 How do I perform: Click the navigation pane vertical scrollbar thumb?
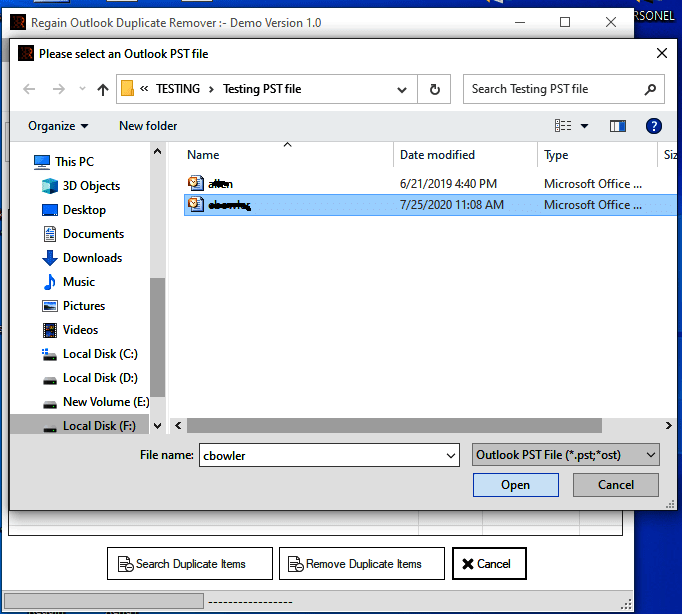[157, 337]
